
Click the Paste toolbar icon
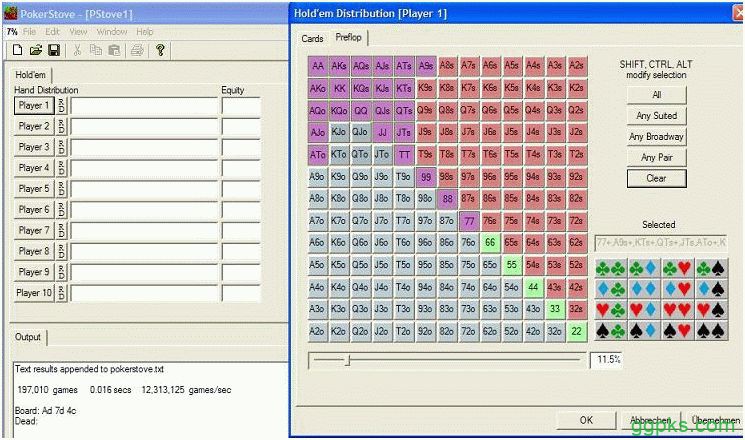click(x=114, y=50)
